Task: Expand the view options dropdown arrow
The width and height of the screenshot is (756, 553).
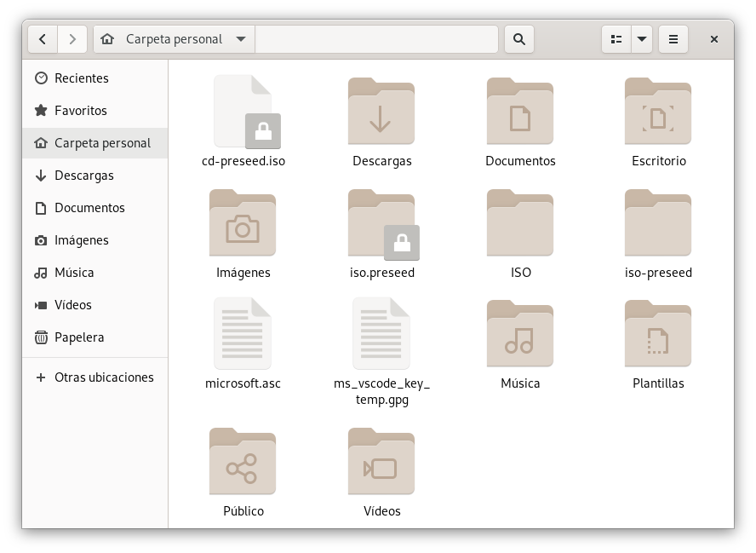Action: [x=642, y=39]
